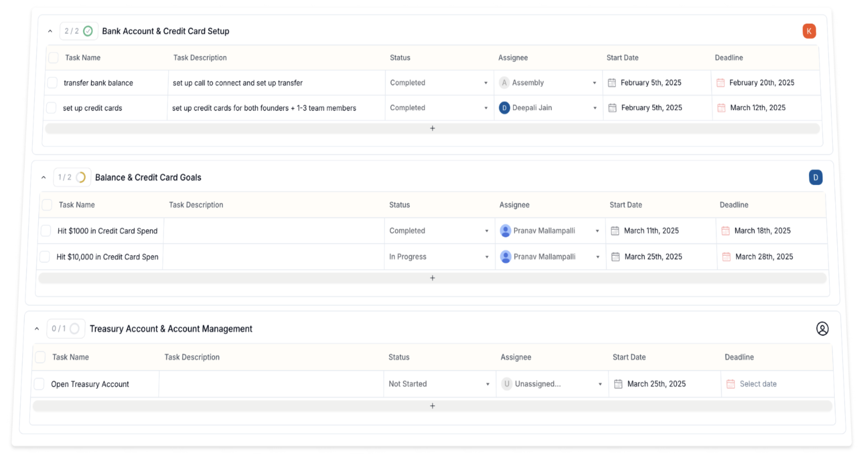Viewport: 868px width, 465px height.
Task: Open status dropdown for set up credit cards
Action: click(486, 108)
